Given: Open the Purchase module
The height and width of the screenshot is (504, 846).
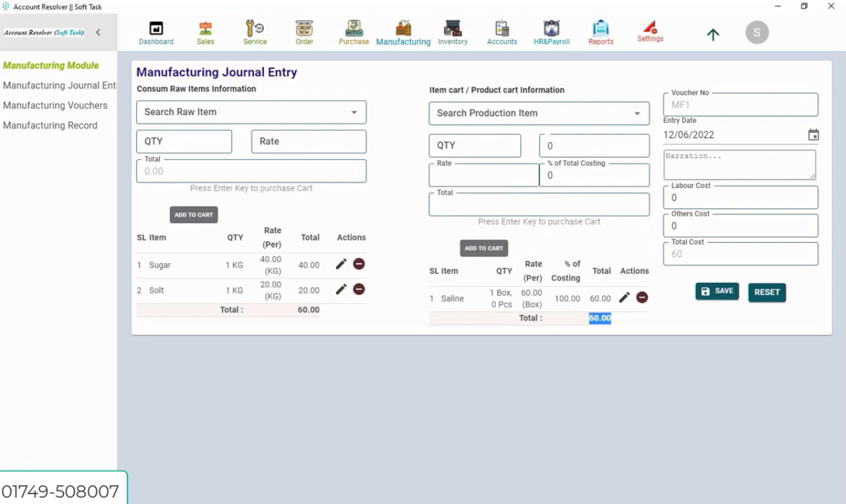Looking at the screenshot, I should click(x=353, y=32).
